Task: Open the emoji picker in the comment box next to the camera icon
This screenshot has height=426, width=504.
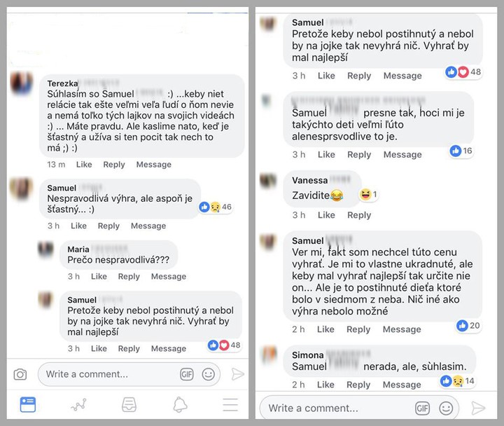Action: pyautogui.click(x=208, y=374)
